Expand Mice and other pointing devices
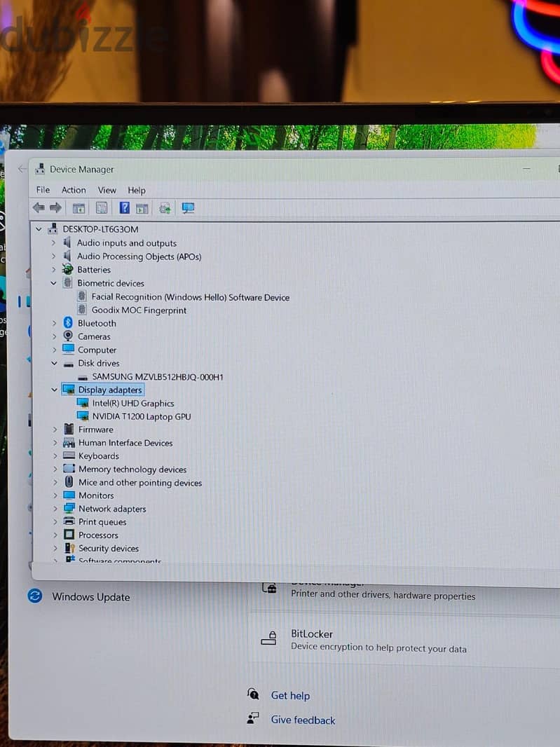The height and width of the screenshot is (747, 560). 55,482
